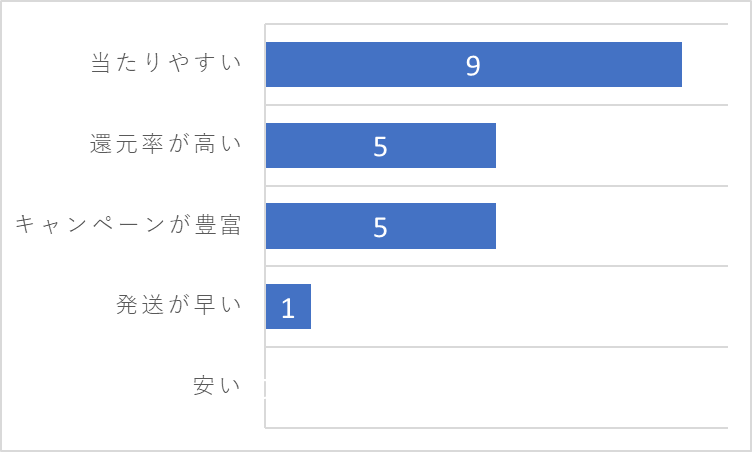This screenshot has width=752, height=452.
Task: Click empty plot area right of 発送が早い bar
Action: (519, 307)
